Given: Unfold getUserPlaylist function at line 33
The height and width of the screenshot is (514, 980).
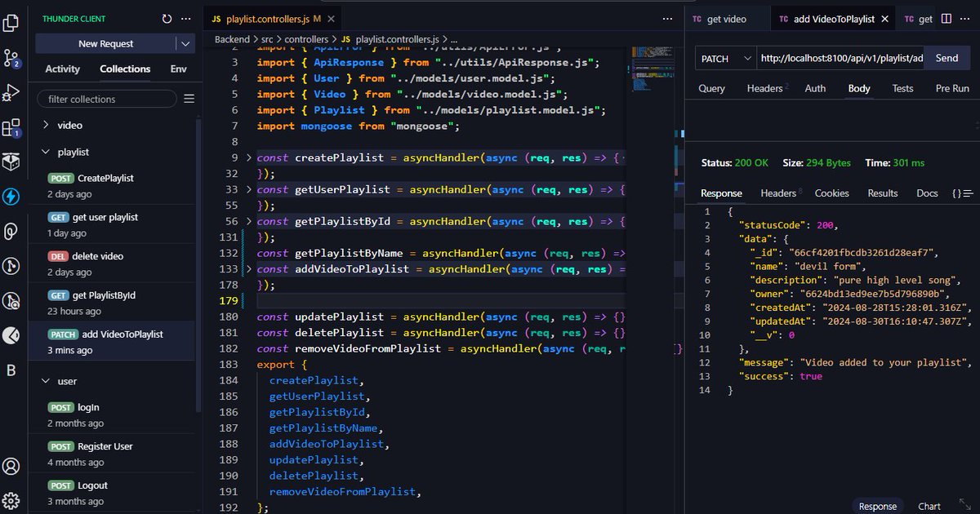Looking at the screenshot, I should click(x=248, y=189).
